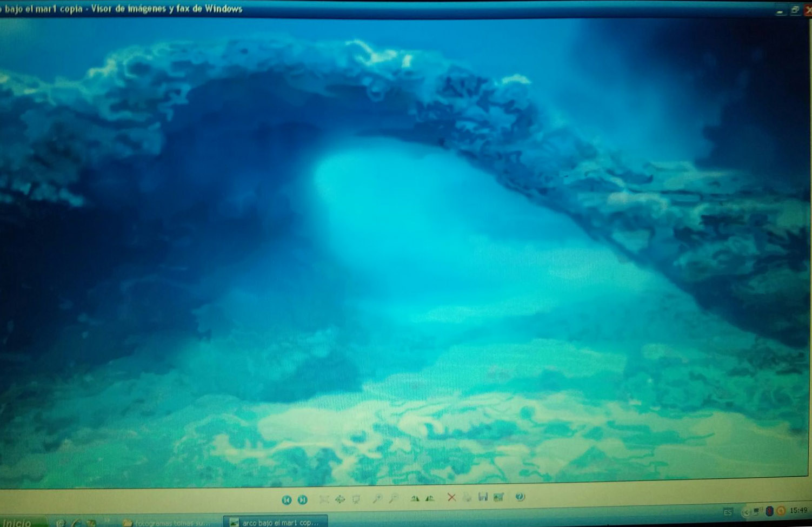812x527 pixels.
Task: Open the ES language bar indicator
Action: pos(728,512)
